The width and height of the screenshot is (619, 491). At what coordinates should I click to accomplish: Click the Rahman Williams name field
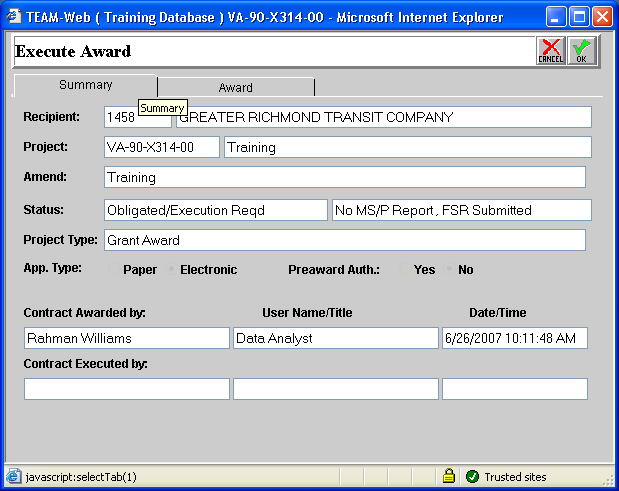click(127, 338)
